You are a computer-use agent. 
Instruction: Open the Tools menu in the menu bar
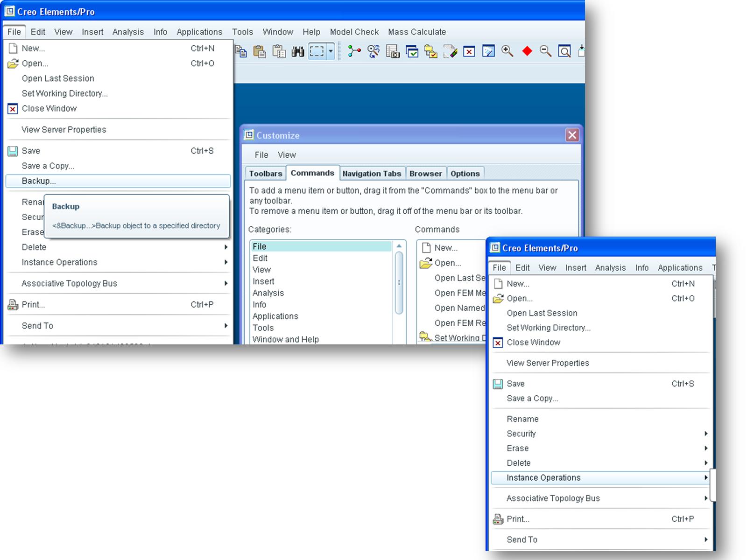[243, 32]
